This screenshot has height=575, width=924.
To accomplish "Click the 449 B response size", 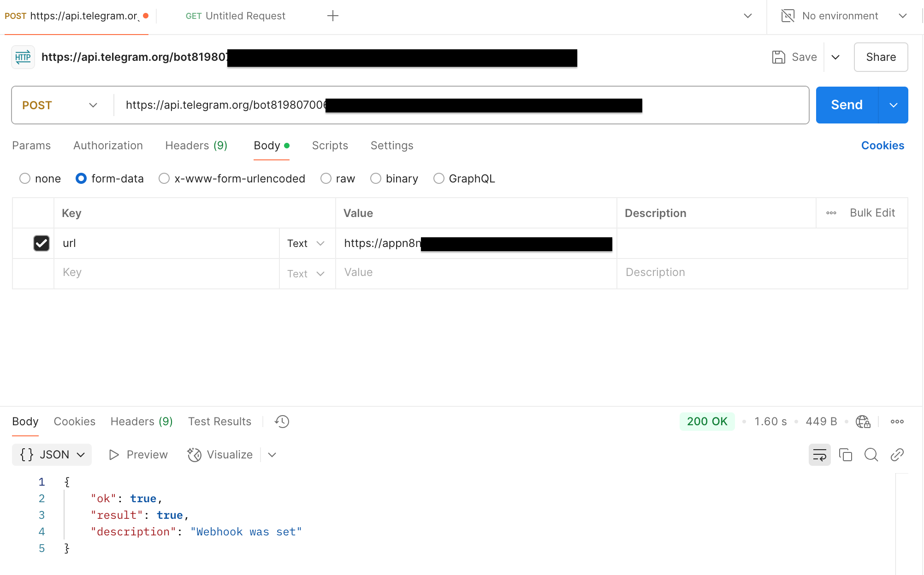I will [x=821, y=422].
